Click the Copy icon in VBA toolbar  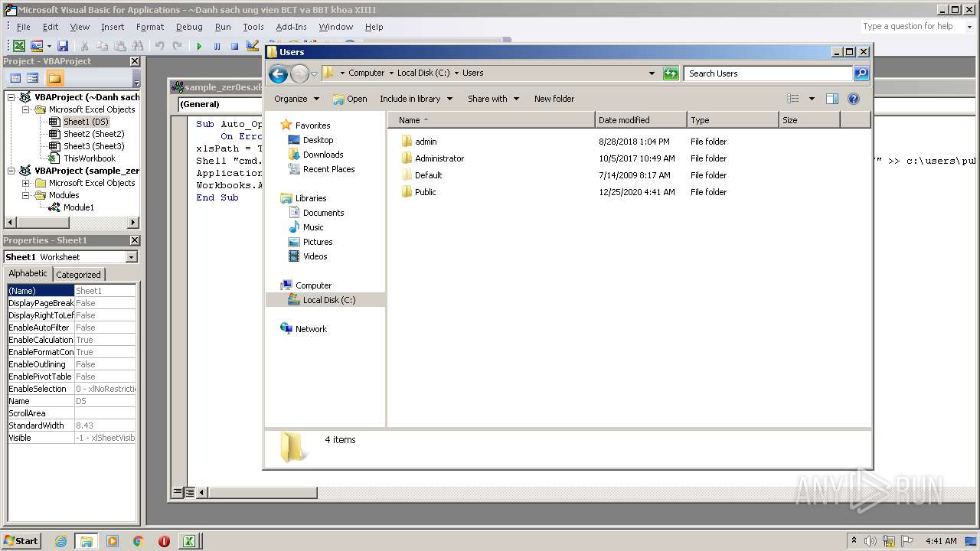(x=102, y=46)
